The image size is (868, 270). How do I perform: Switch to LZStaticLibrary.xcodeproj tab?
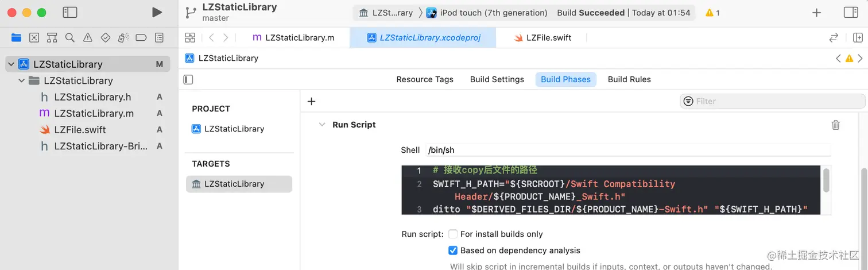(423, 38)
